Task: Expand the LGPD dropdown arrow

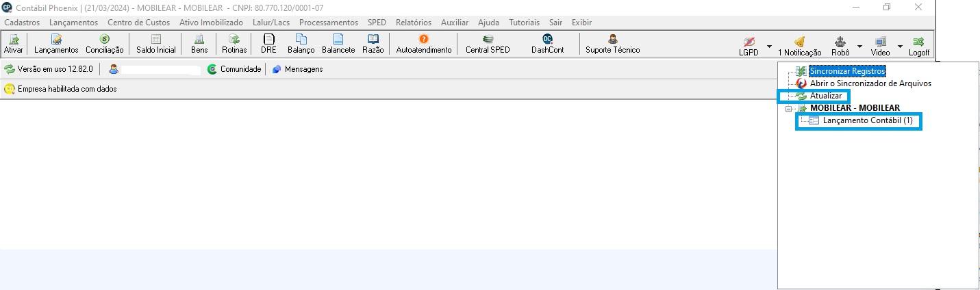Action: pyautogui.click(x=769, y=47)
